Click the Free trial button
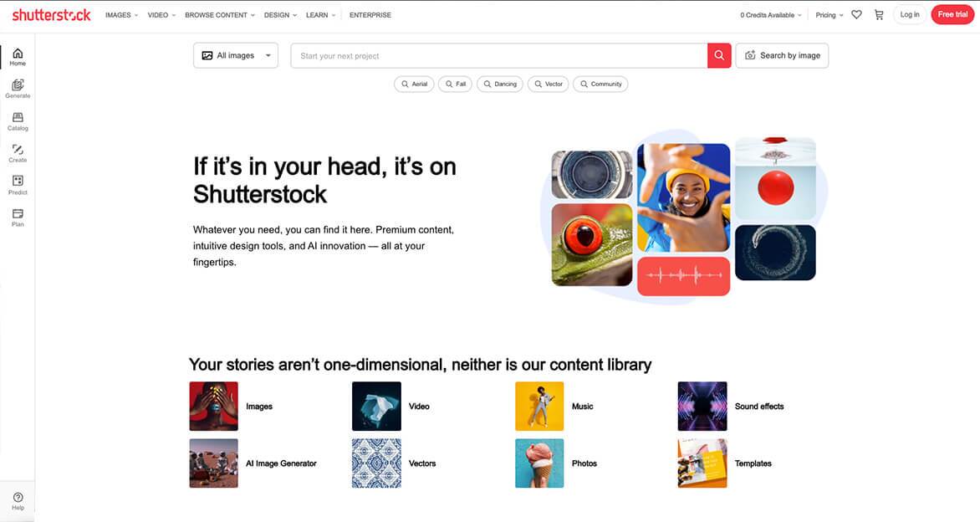980x522 pixels. pyautogui.click(x=952, y=14)
